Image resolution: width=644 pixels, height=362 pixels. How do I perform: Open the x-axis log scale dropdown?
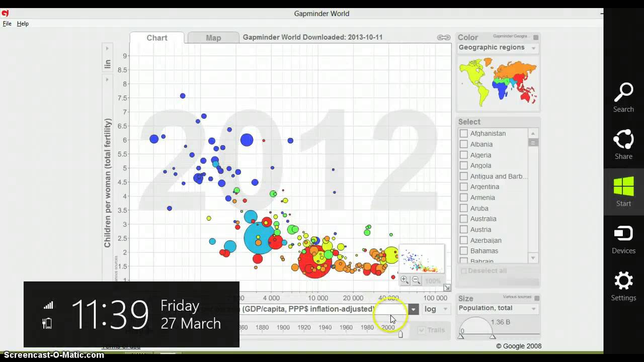point(436,309)
